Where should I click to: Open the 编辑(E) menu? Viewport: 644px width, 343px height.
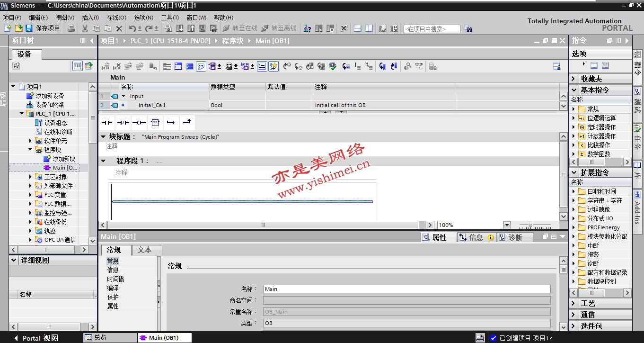(x=38, y=18)
